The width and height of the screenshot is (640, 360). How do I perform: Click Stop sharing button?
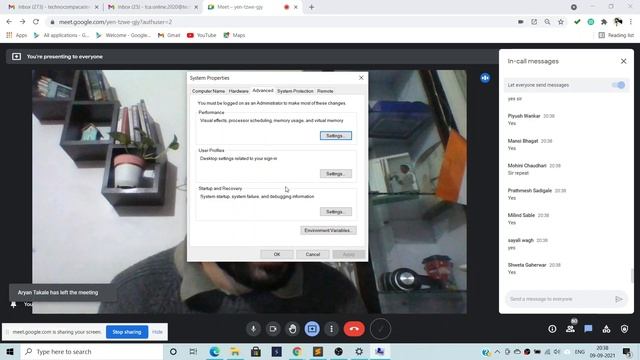point(127,332)
